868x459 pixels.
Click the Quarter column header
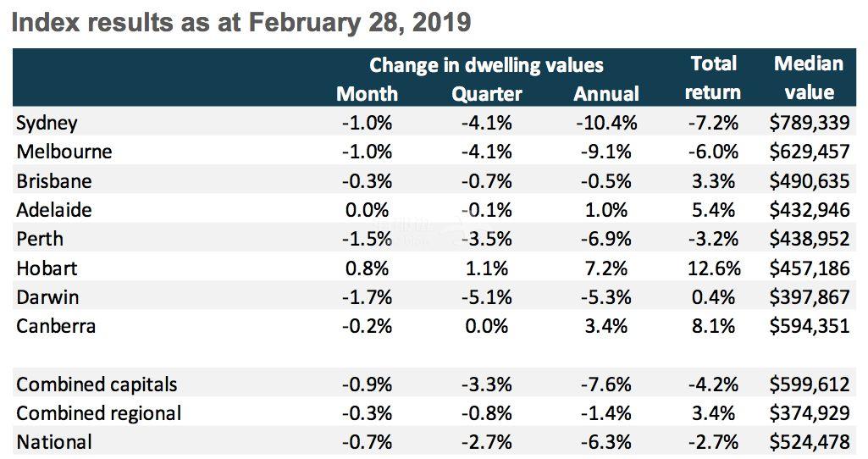pyautogui.click(x=486, y=93)
